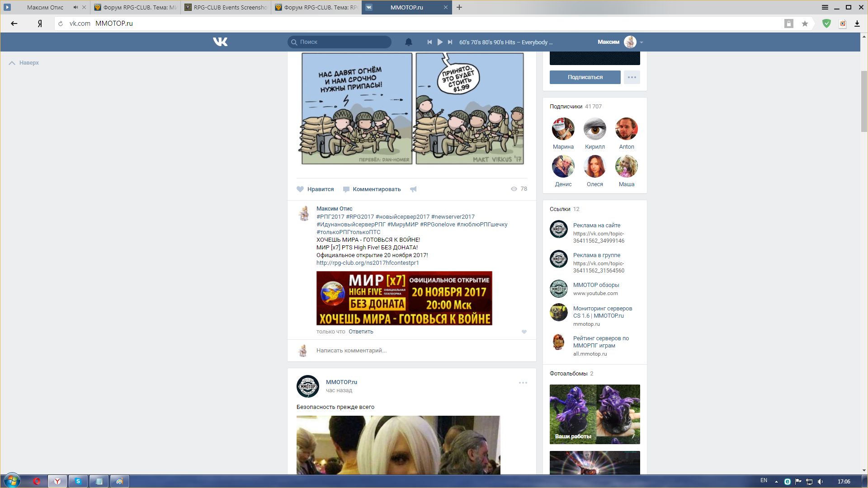This screenshot has width=868, height=488.
Task: Open volume speaker icon in tray
Action: coord(820,481)
